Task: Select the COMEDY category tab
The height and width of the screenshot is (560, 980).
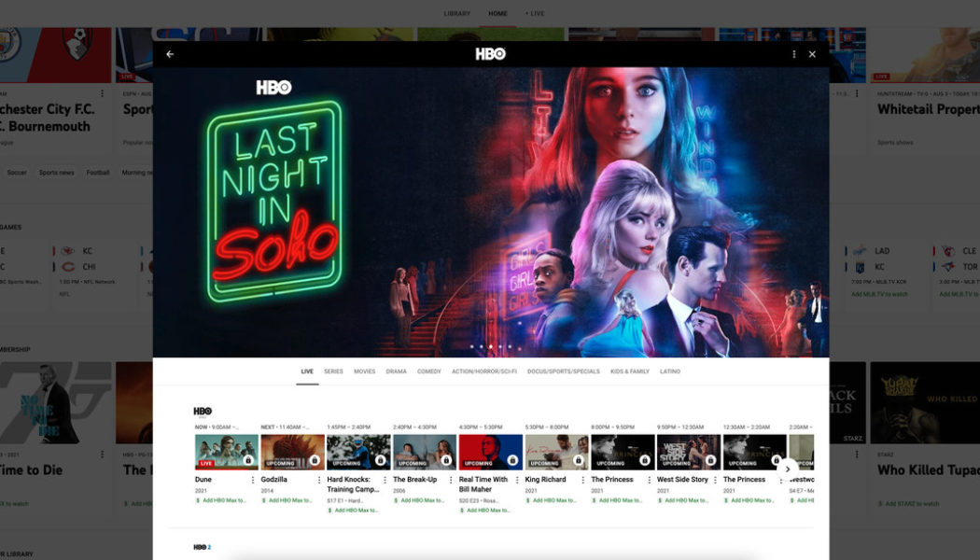Action: 429,371
